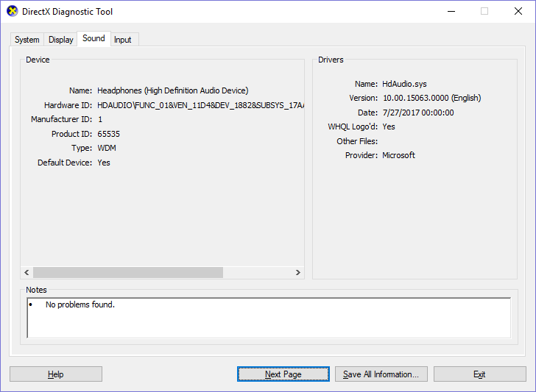The width and height of the screenshot is (536, 392).
Task: Open the Display tab
Action: click(x=61, y=40)
